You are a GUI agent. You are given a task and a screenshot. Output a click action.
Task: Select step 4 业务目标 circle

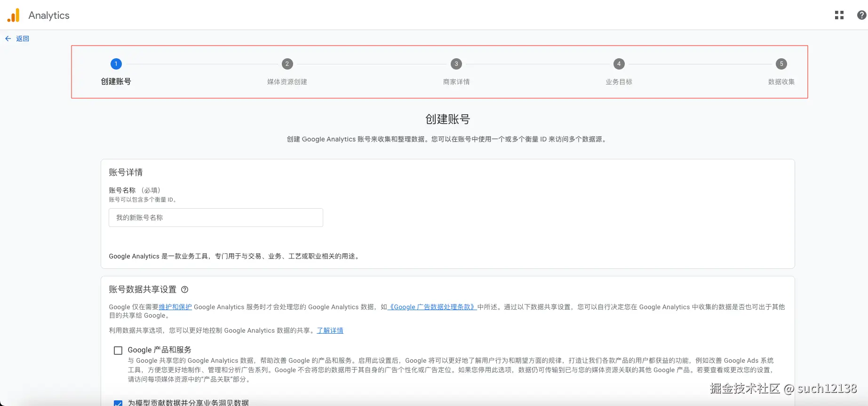pos(619,64)
